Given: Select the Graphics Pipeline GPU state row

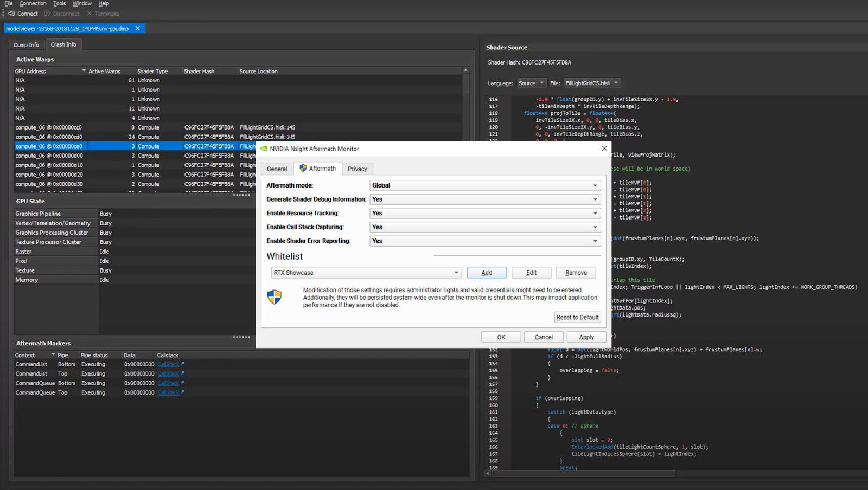Looking at the screenshot, I should 135,214.
